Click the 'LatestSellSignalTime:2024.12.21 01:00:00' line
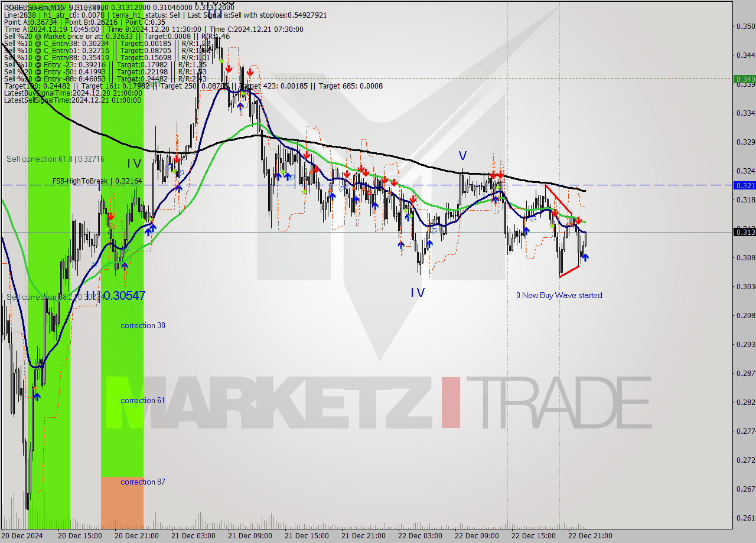The height and width of the screenshot is (543, 756). (73, 100)
